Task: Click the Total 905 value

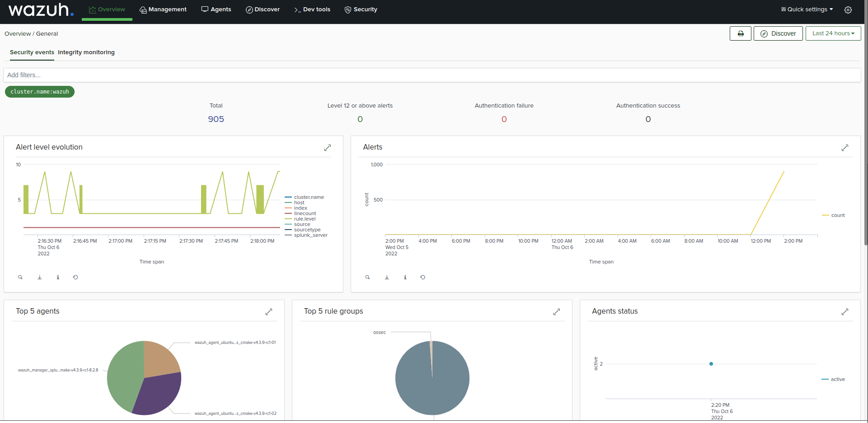Action: click(216, 119)
